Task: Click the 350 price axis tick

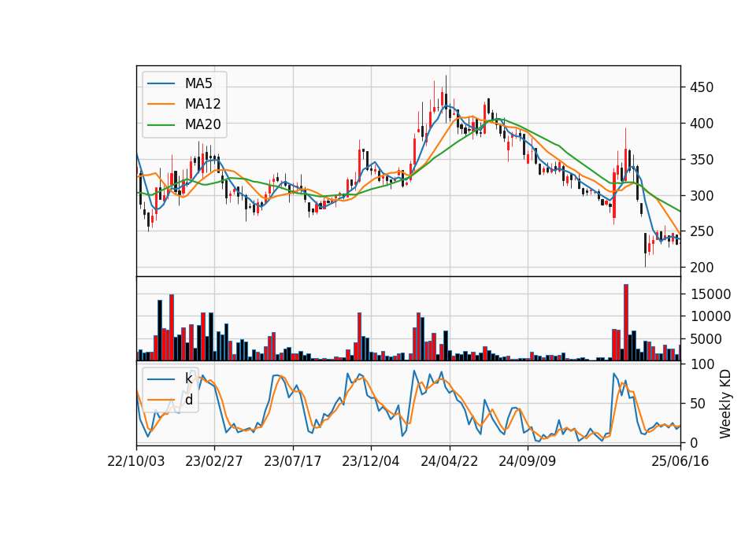Action: [702, 160]
